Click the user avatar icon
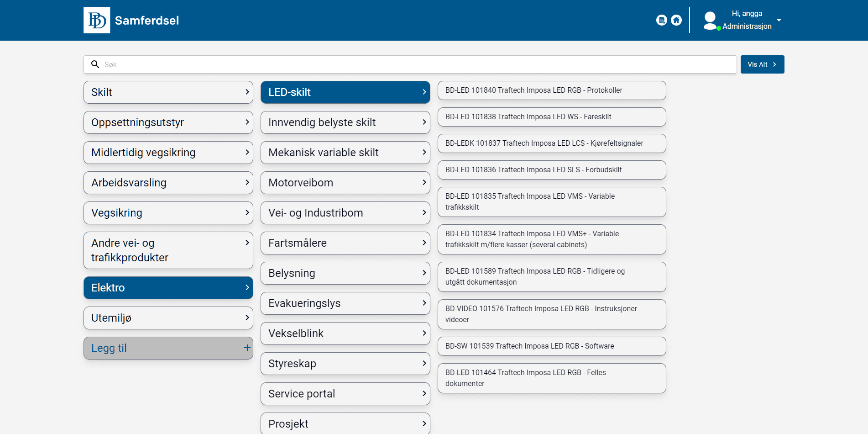868x434 pixels. pos(710,20)
